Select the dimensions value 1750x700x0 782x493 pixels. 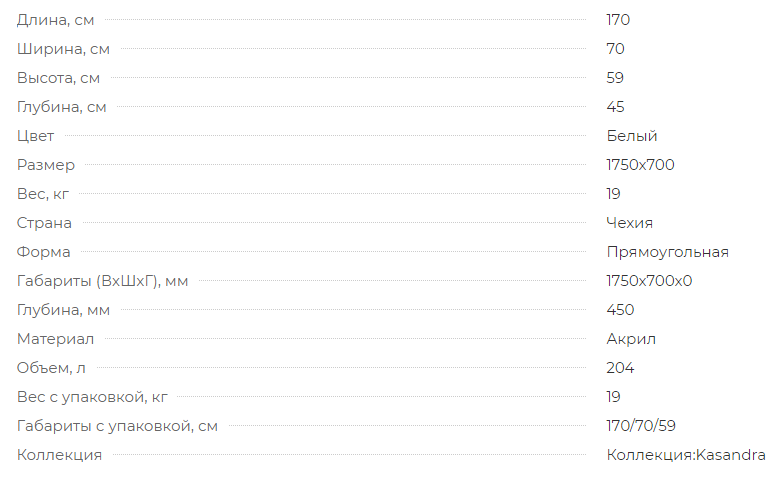(649, 281)
